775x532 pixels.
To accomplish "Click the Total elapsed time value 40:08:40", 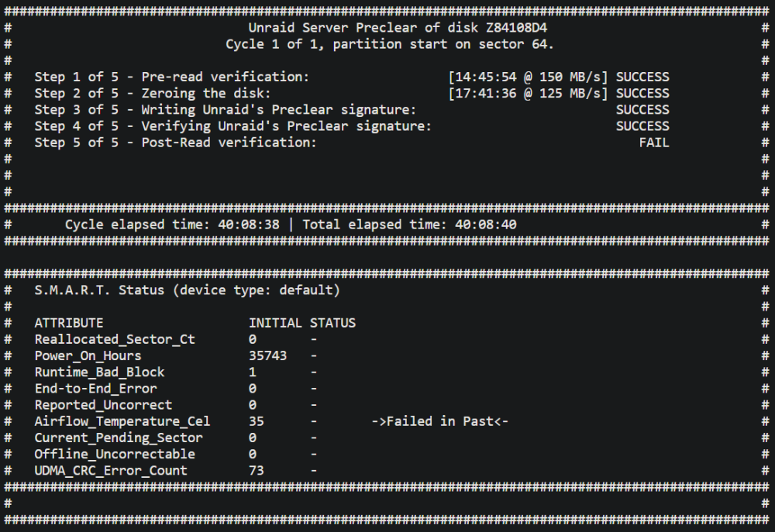I will click(x=485, y=225).
